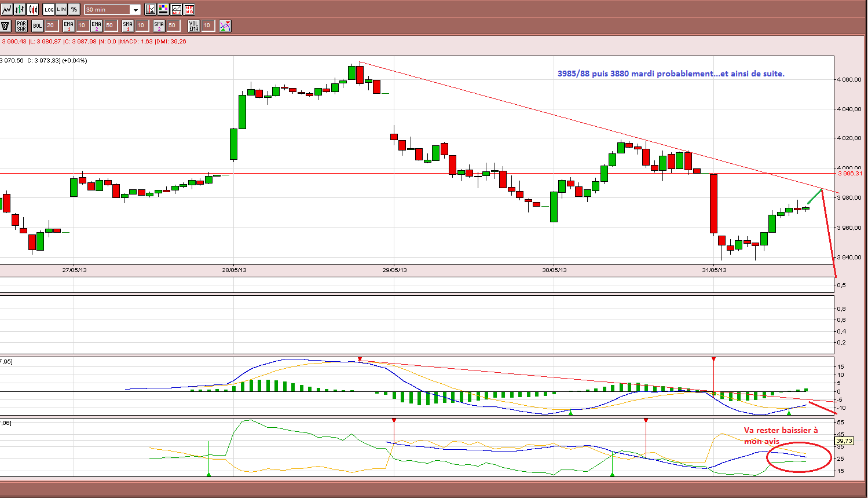Click the 4 040,00 price axis label
The width and height of the screenshot is (868, 499).
849,109
